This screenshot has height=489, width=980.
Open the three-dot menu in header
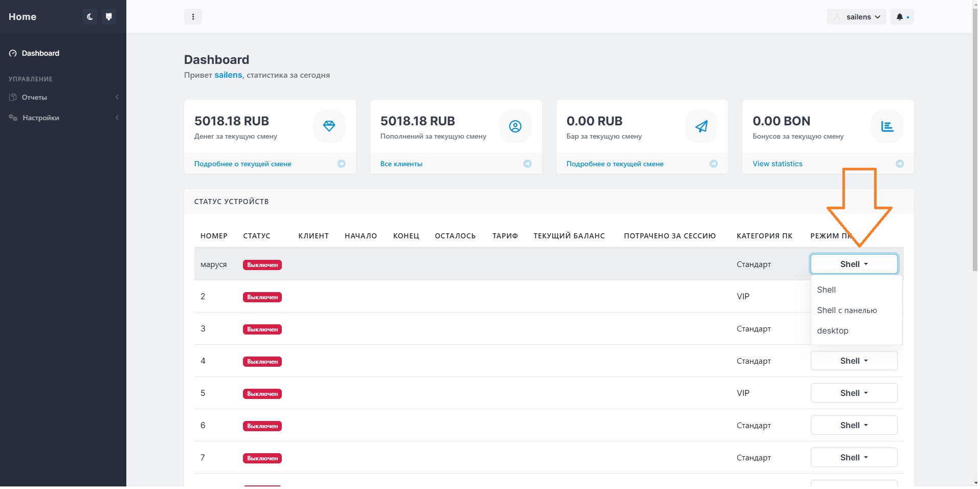click(x=193, y=17)
